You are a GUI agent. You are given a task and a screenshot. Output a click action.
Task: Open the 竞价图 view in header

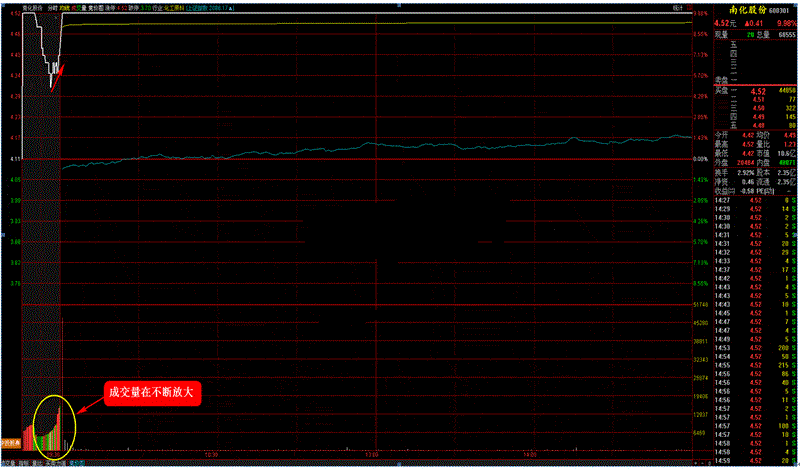click(95, 5)
